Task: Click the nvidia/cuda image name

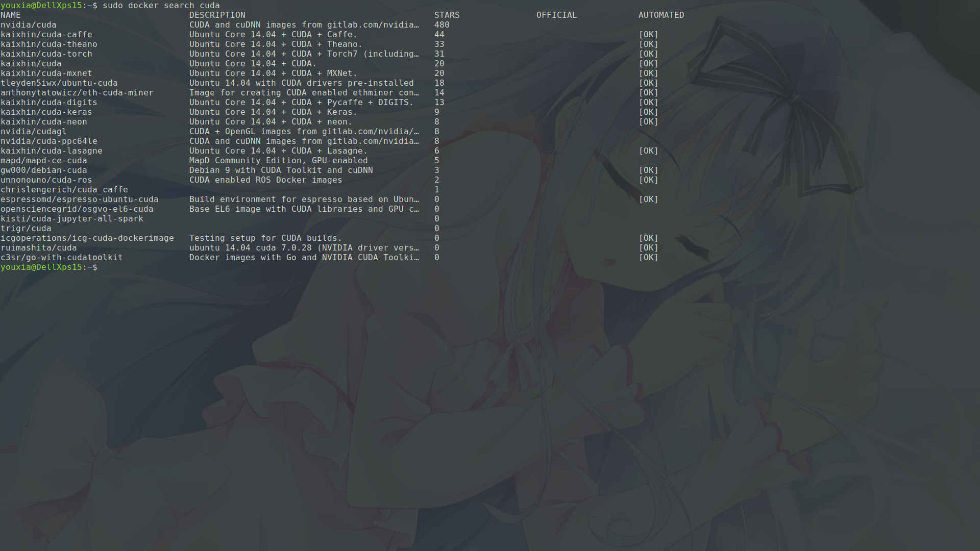Action: click(x=29, y=25)
